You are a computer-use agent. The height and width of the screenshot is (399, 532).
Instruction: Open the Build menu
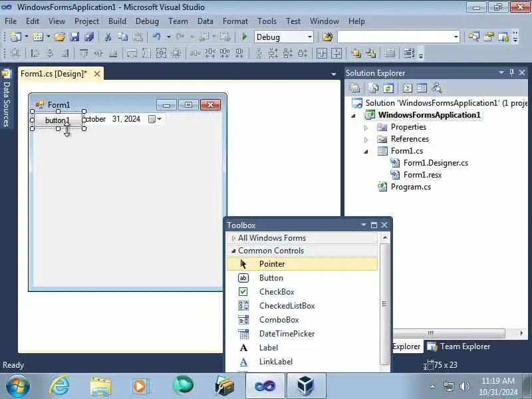[117, 21]
